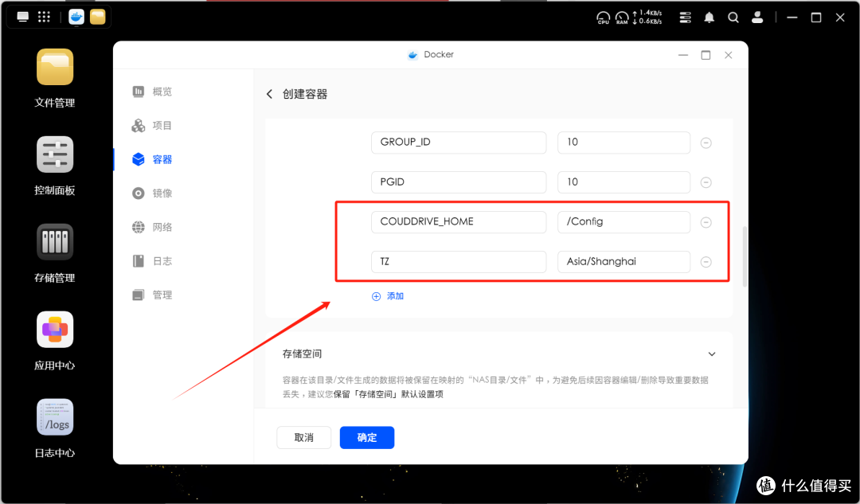Click the 存储空间 section title
The image size is (860, 504).
pyautogui.click(x=303, y=354)
